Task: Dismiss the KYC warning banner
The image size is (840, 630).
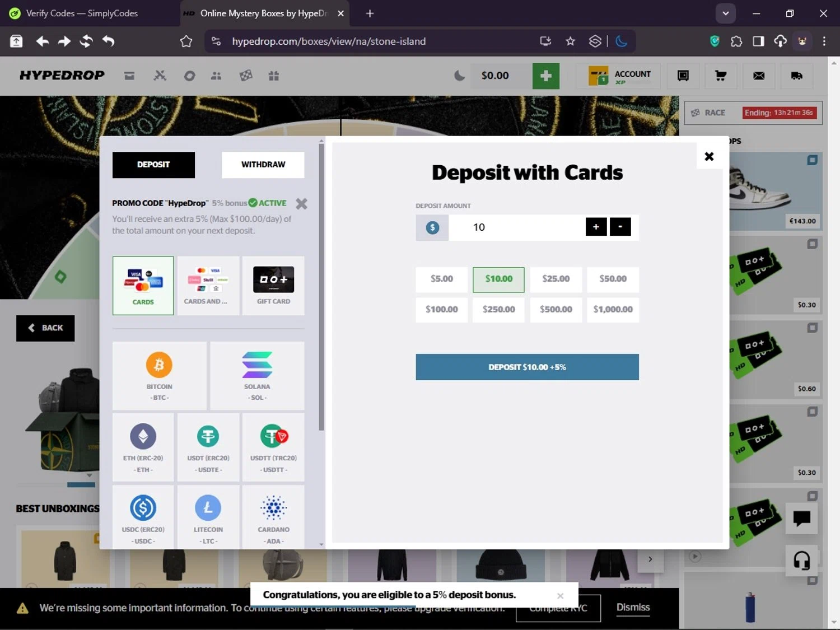Action: (633, 608)
